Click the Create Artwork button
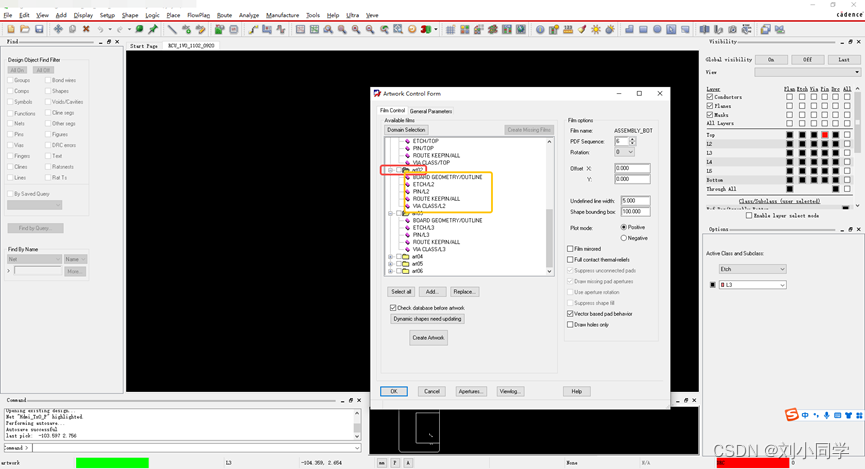 coord(428,337)
